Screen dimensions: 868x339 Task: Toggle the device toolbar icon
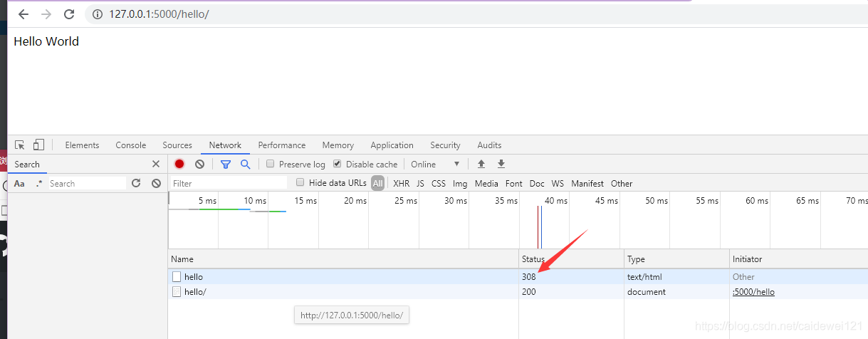tap(38, 145)
